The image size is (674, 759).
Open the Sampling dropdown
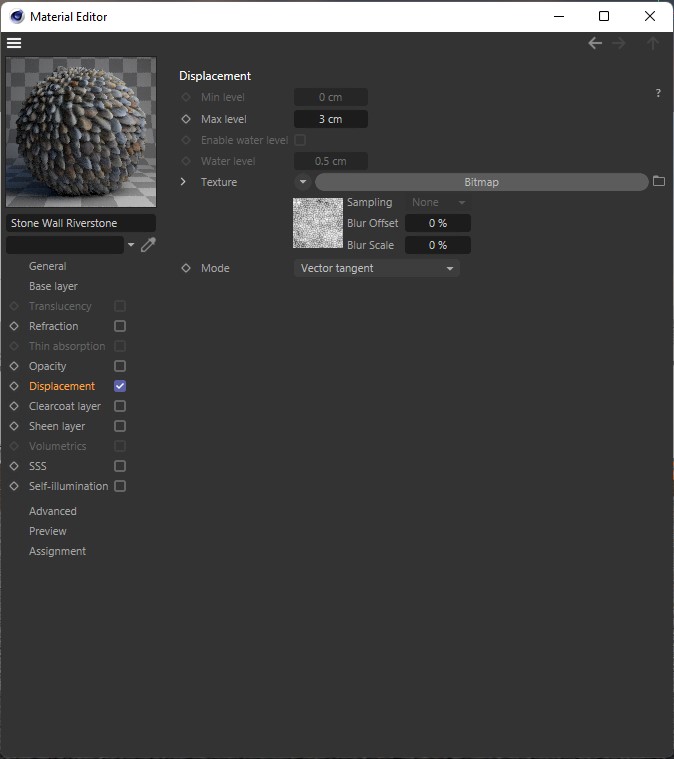click(438, 202)
